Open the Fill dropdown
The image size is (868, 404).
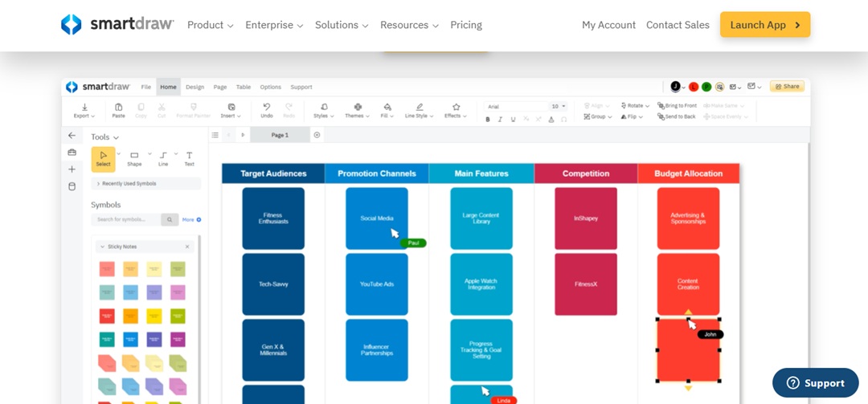[387, 111]
